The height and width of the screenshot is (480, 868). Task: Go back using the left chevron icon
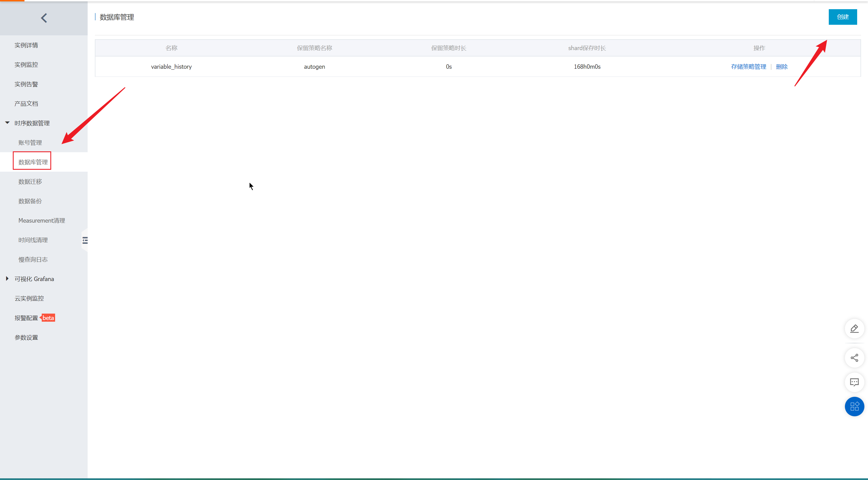[44, 18]
